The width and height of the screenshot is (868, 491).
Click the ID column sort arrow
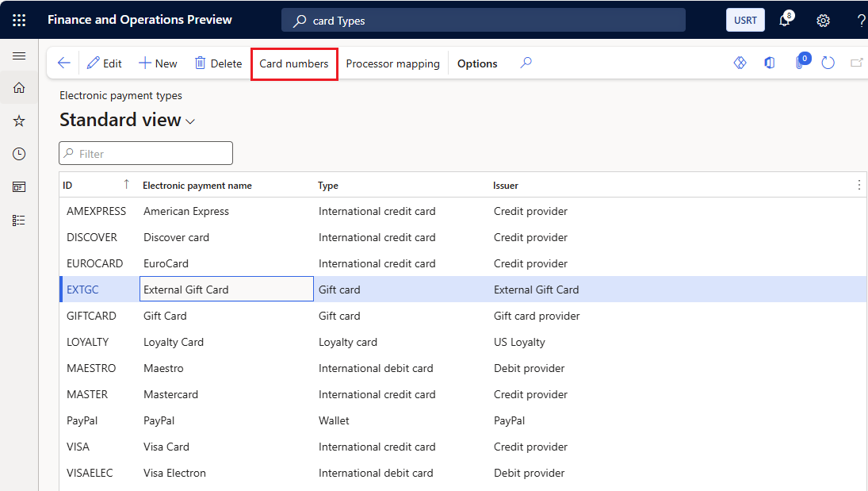coord(126,184)
